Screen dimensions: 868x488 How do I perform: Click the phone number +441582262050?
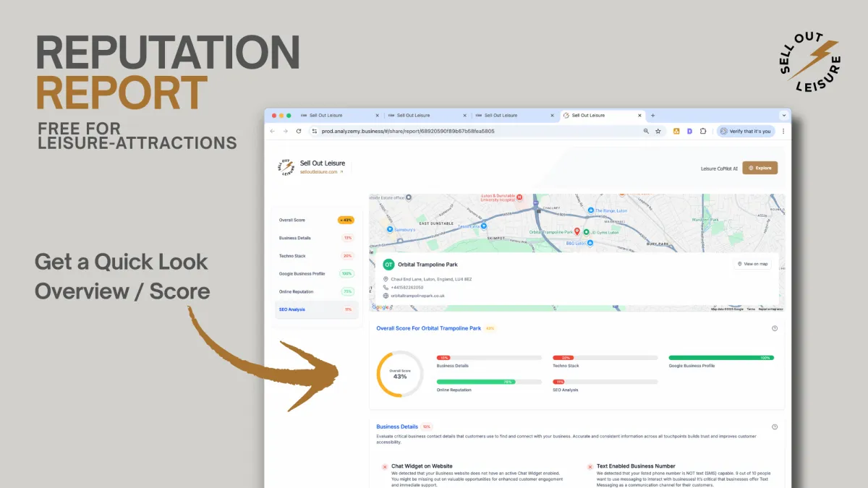click(x=407, y=287)
